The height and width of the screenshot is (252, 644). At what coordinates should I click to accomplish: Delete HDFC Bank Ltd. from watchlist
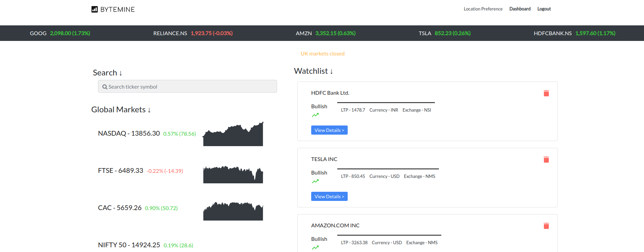click(x=546, y=93)
